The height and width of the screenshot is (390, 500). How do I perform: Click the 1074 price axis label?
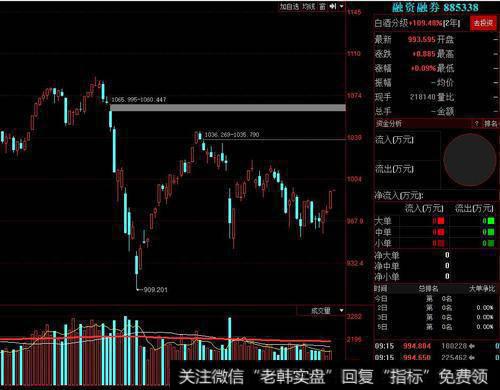click(354, 96)
